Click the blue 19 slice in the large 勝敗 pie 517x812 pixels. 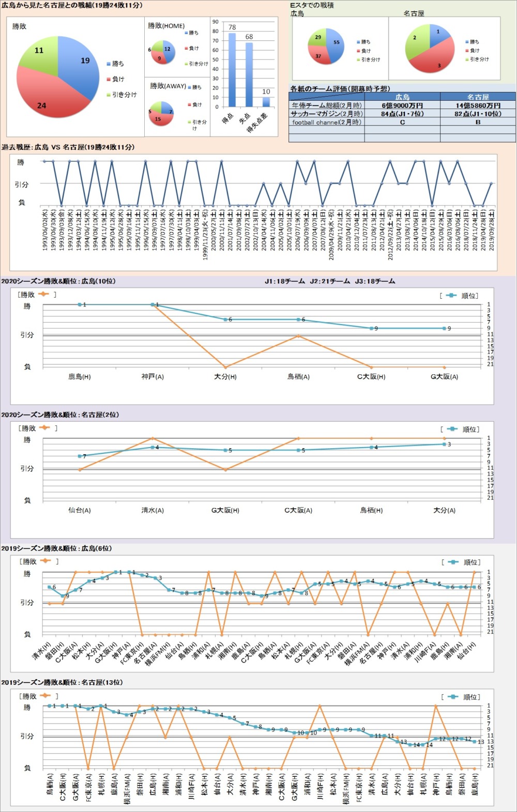point(80,65)
